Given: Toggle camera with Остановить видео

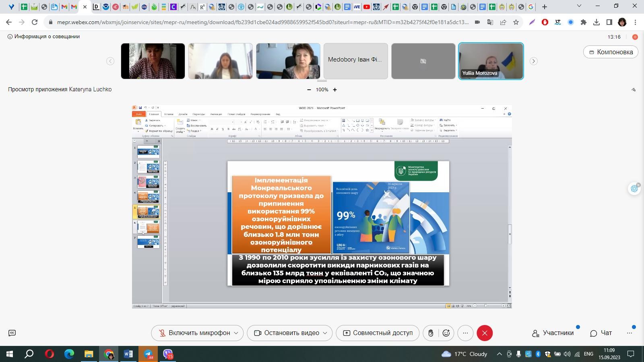Looking at the screenshot, I should point(287,333).
